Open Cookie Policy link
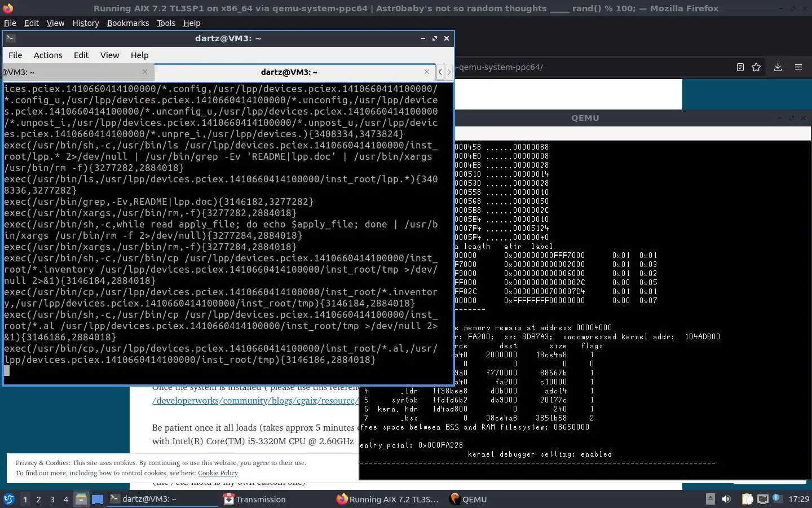This screenshot has height=508, width=812. tap(218, 473)
